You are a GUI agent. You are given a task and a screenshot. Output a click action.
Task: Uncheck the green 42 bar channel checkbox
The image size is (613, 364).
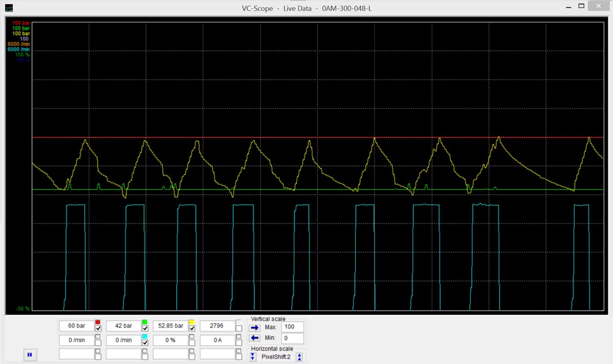click(145, 328)
